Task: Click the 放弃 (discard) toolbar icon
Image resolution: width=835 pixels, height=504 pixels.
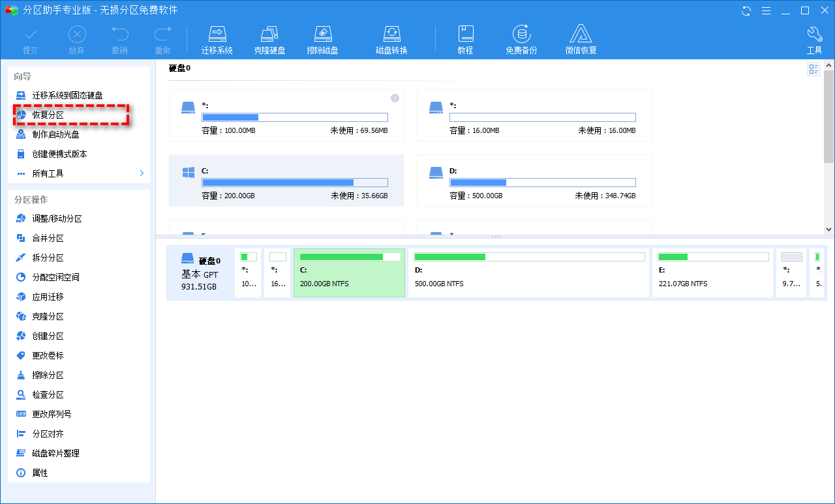Action: point(77,34)
